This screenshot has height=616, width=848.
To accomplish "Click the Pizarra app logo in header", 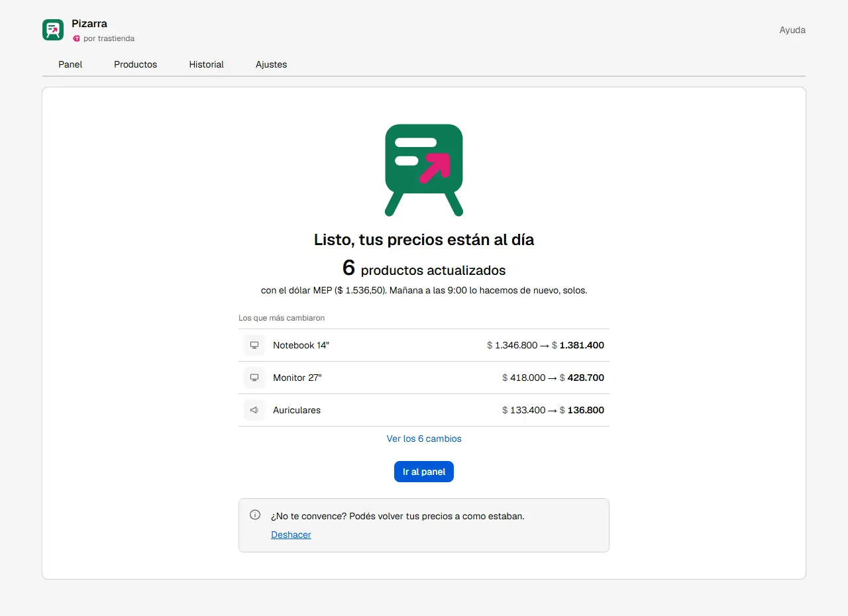I will (x=53, y=30).
